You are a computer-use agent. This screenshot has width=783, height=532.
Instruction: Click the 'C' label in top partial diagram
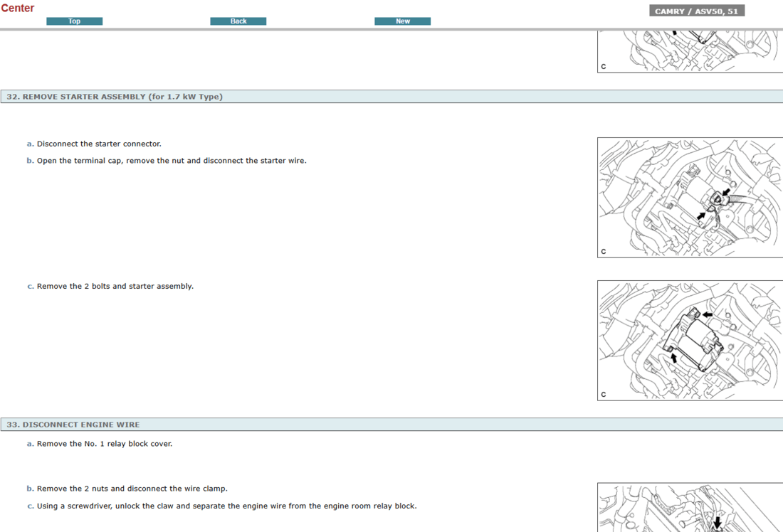point(604,67)
